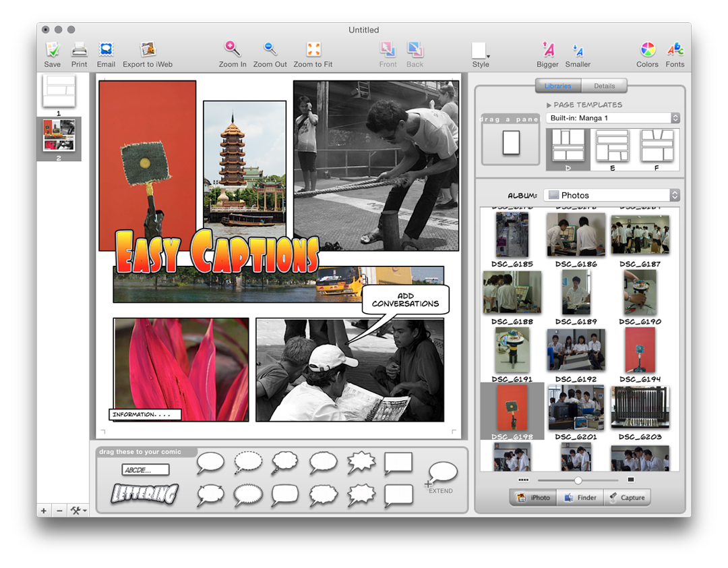This screenshot has height=568, width=728.
Task: Select the Easy Captions lettering
Action: 217,252
